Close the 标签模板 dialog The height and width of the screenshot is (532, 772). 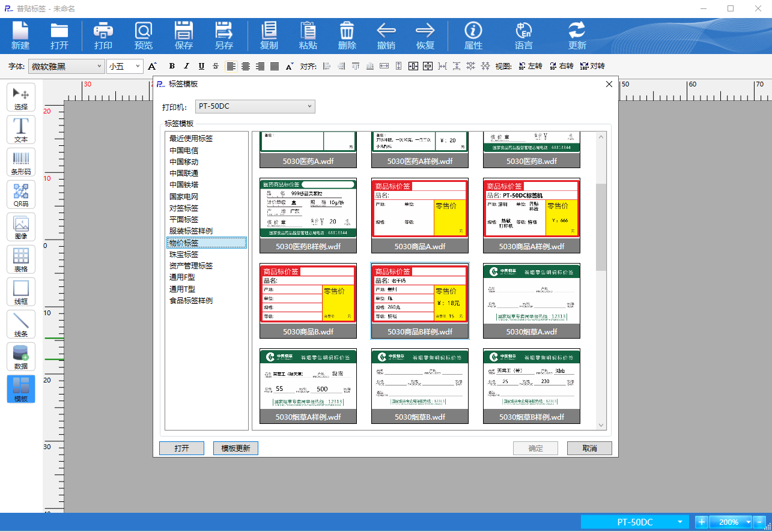pyautogui.click(x=609, y=84)
